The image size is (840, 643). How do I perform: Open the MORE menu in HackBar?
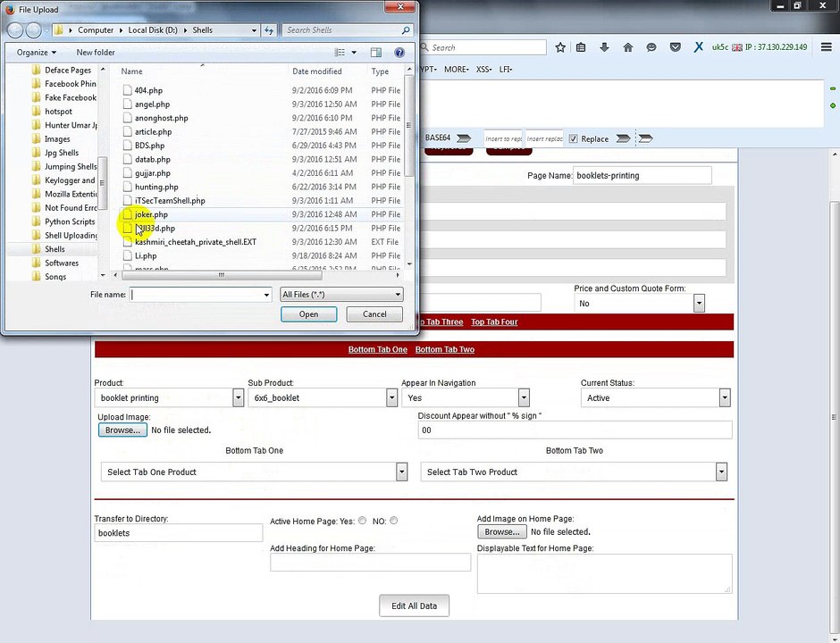[x=457, y=70]
